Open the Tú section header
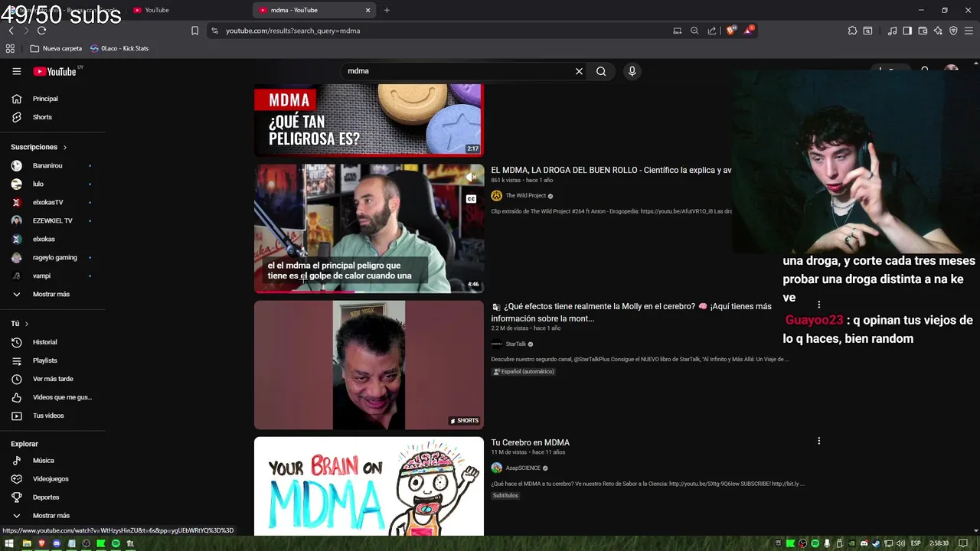The image size is (980, 551). [20, 324]
